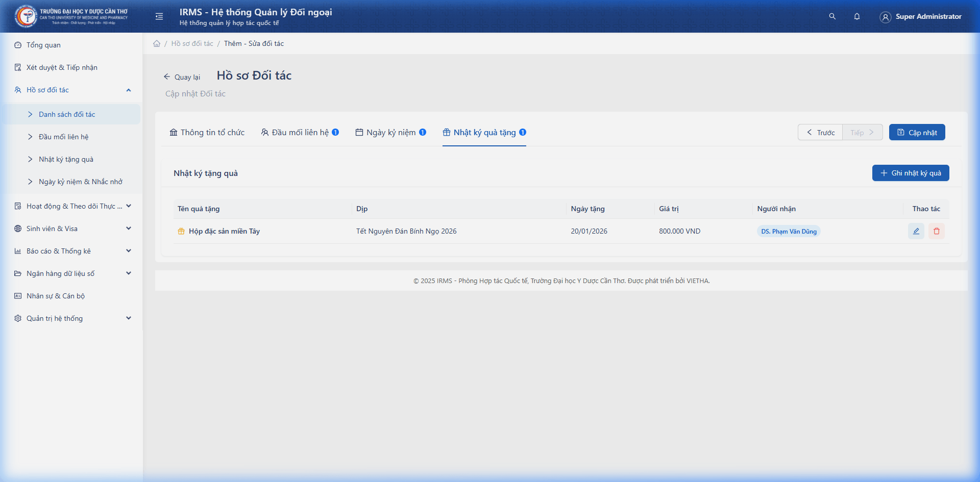Image resolution: width=980 pixels, height=482 pixels.
Task: Select Nhật ký tặng quà in sidebar
Action: 66,159
